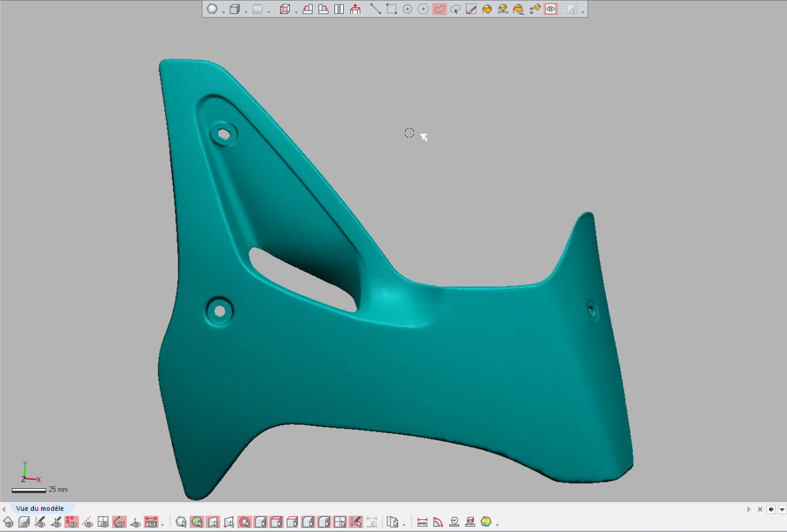This screenshot has width=787, height=532.
Task: Click the Measure Radius icon
Action: coord(455,522)
